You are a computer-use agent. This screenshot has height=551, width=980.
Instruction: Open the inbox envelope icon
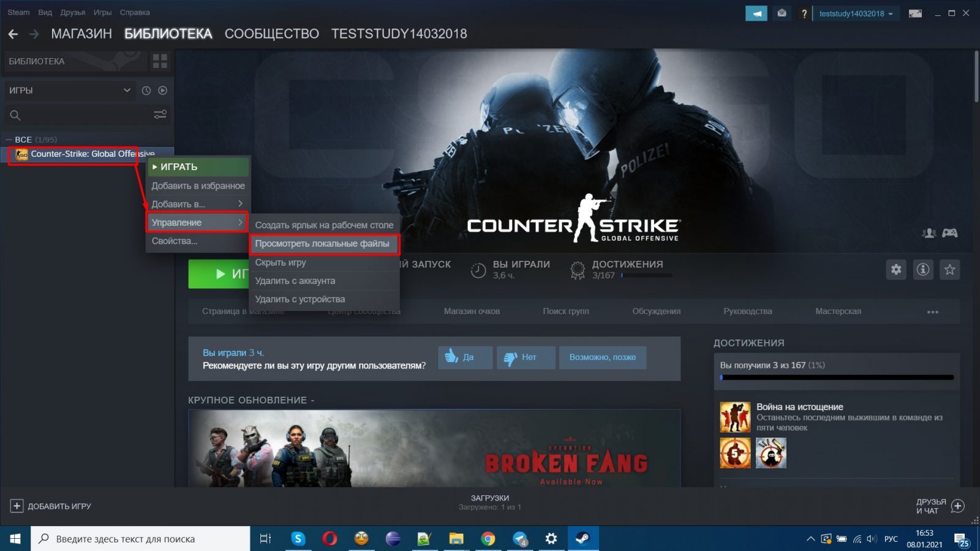pyautogui.click(x=782, y=13)
